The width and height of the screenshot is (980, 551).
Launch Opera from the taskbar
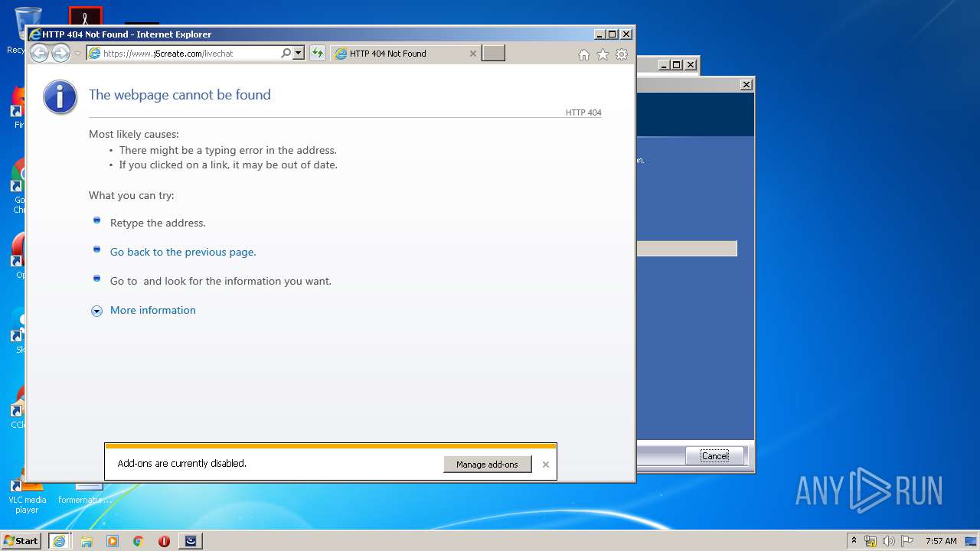tap(164, 540)
